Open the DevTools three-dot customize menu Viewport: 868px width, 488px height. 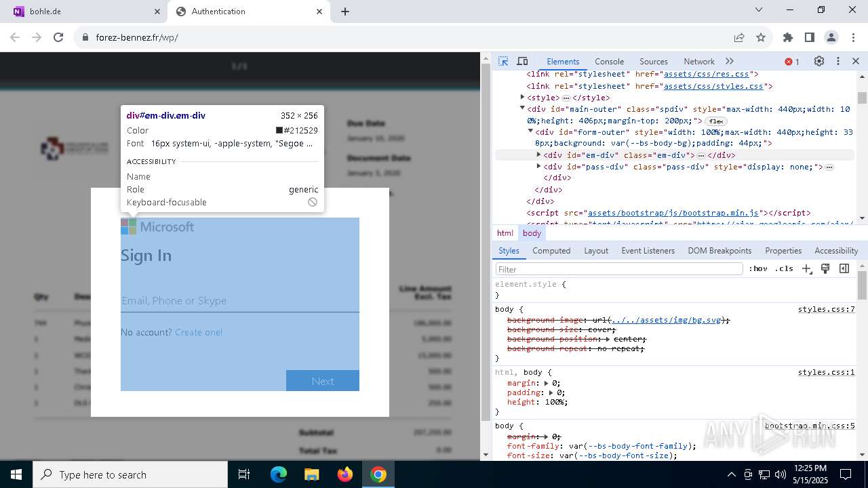pyautogui.click(x=838, y=61)
